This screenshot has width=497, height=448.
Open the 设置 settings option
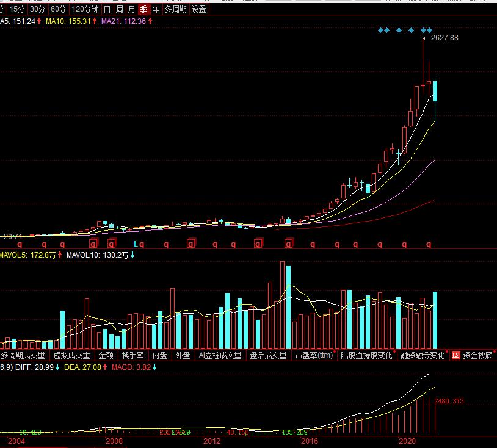click(x=198, y=10)
